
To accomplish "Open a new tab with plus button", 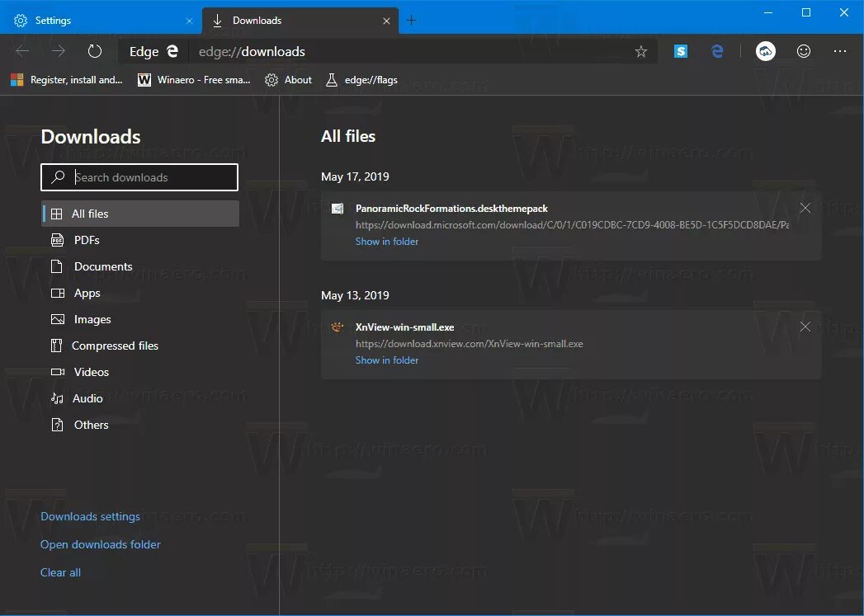I will pos(411,21).
